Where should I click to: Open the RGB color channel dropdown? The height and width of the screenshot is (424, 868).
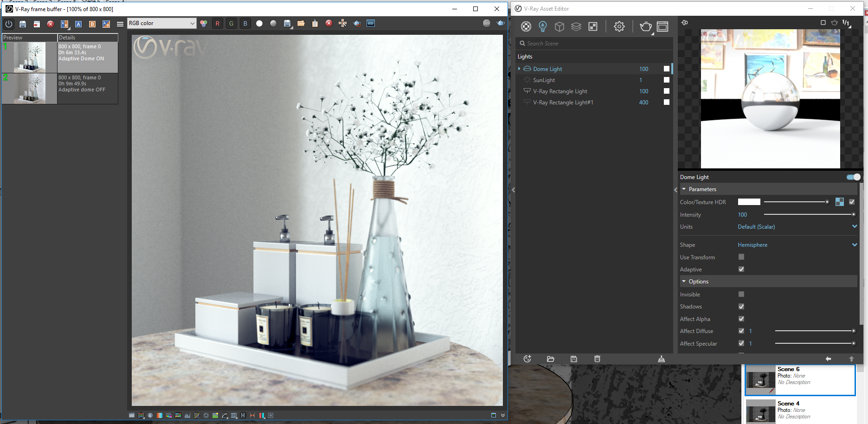[162, 23]
